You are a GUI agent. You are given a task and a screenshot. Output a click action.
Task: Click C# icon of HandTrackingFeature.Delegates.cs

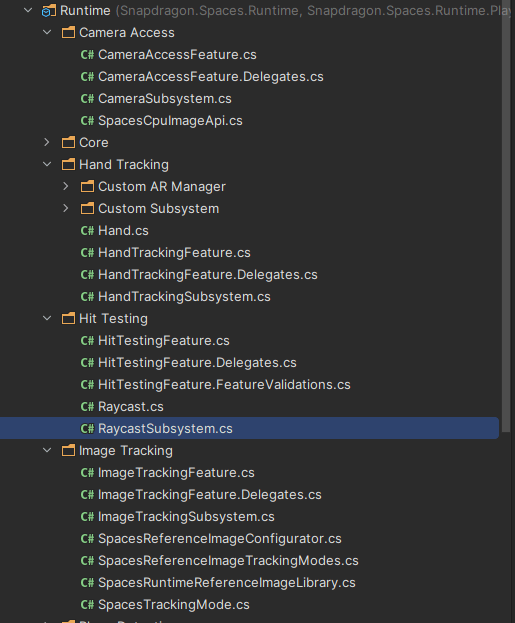tap(87, 274)
